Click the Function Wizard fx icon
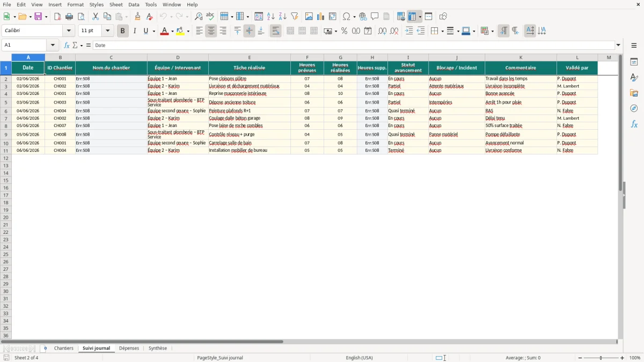Image resolution: width=644 pixels, height=362 pixels. (x=67, y=46)
